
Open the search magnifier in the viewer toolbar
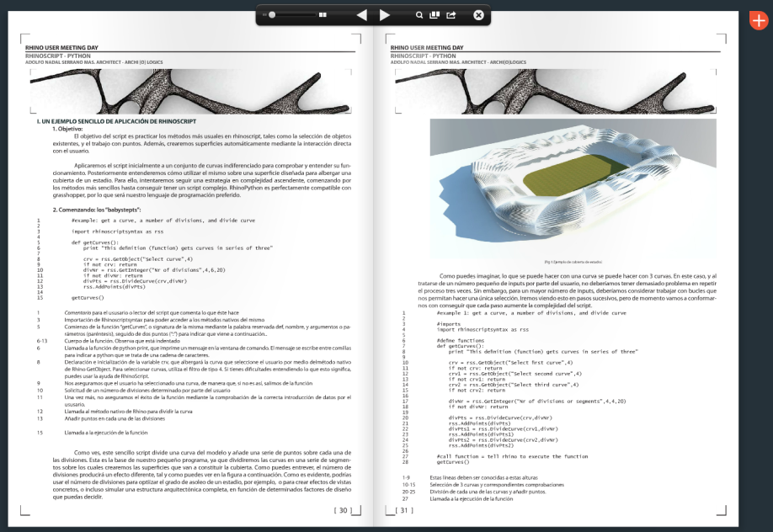419,15
